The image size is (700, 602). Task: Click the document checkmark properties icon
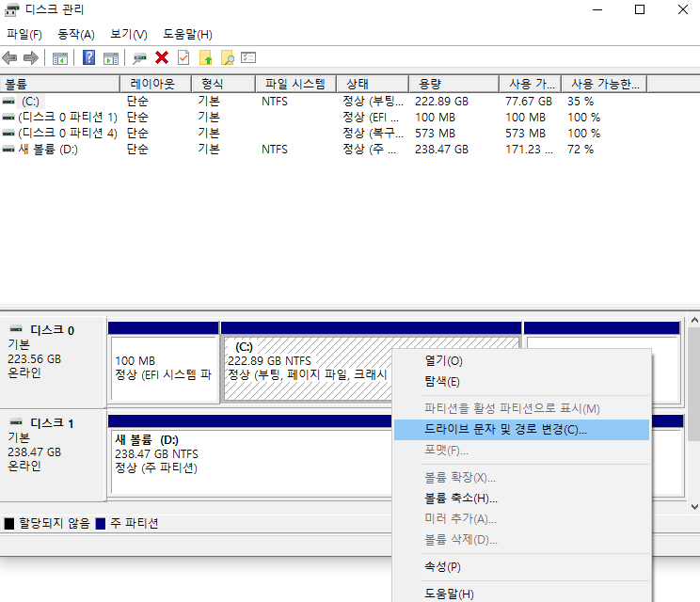click(x=183, y=57)
